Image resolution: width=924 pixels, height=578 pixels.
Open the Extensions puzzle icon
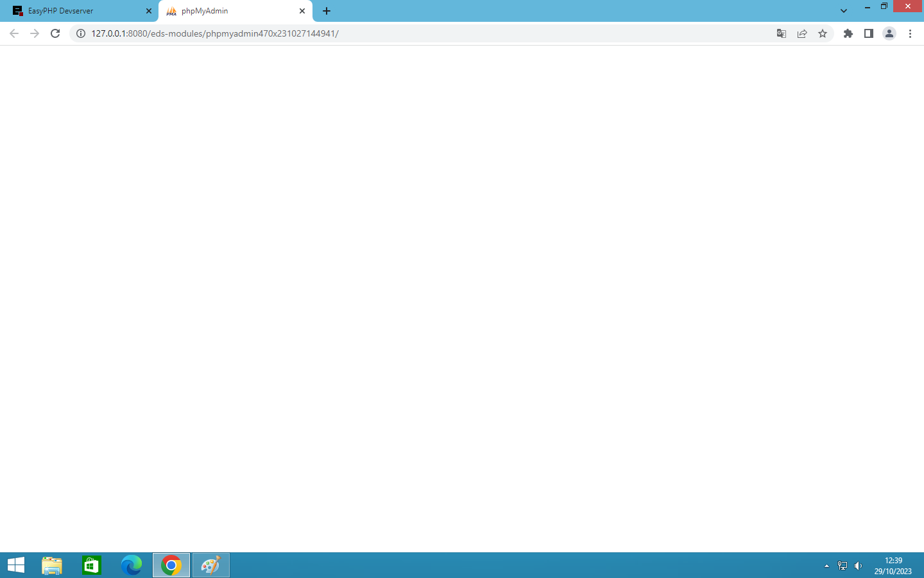coord(848,33)
